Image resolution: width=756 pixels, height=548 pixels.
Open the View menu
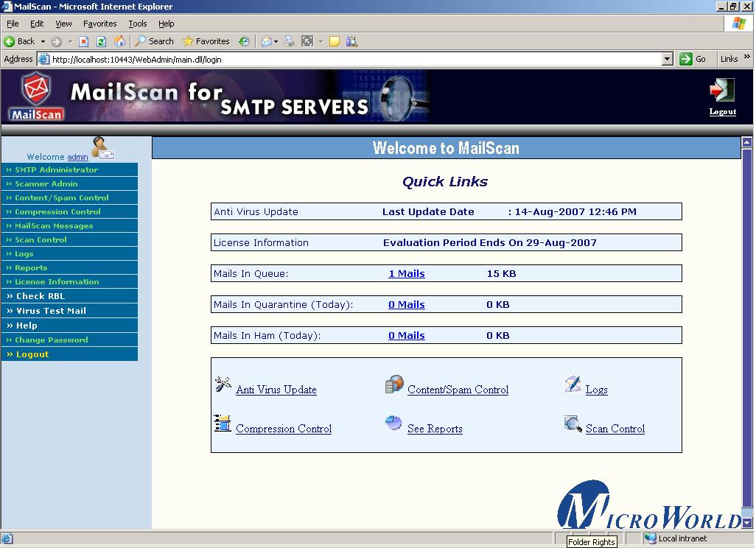click(x=63, y=24)
